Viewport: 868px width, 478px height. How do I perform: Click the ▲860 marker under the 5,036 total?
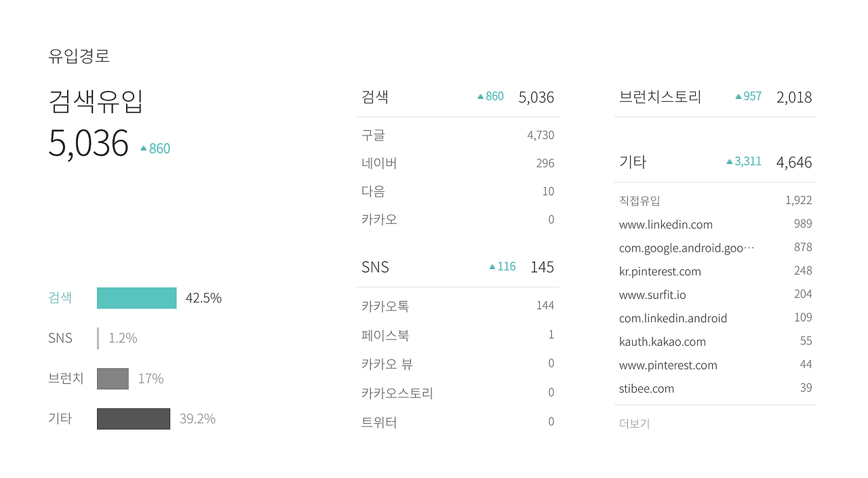[155, 148]
